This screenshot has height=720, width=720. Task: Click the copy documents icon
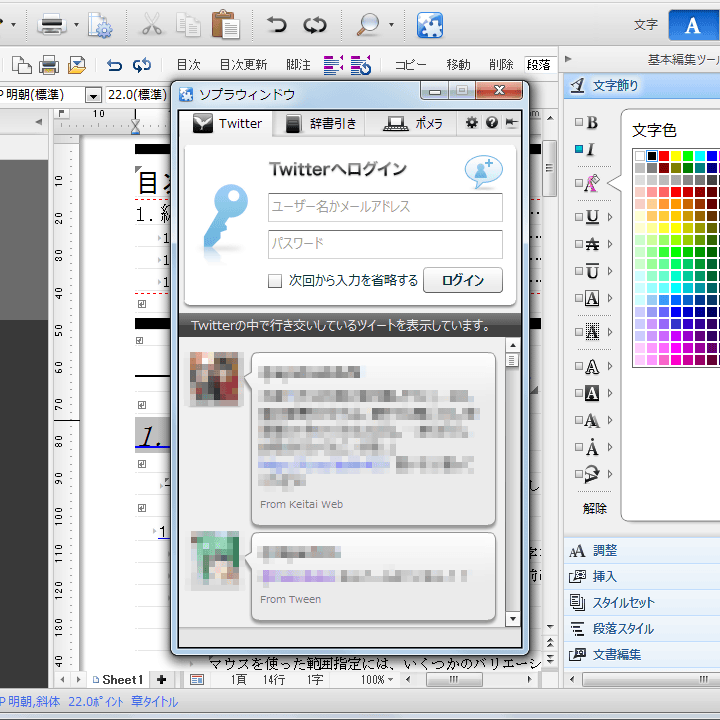point(188,24)
